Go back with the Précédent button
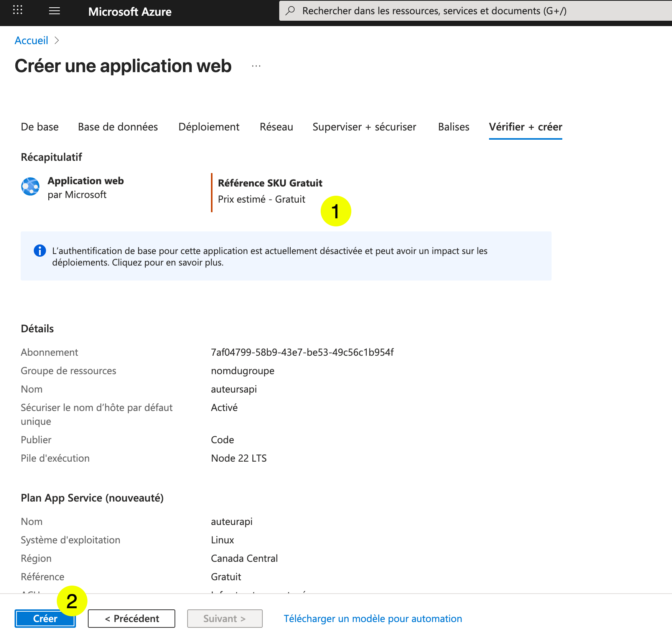 pyautogui.click(x=131, y=618)
